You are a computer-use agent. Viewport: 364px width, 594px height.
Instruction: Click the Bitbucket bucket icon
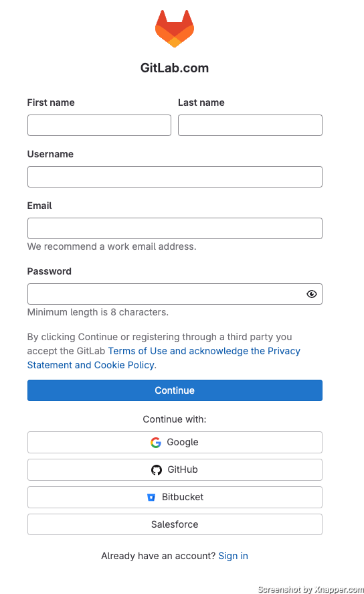pos(151,497)
